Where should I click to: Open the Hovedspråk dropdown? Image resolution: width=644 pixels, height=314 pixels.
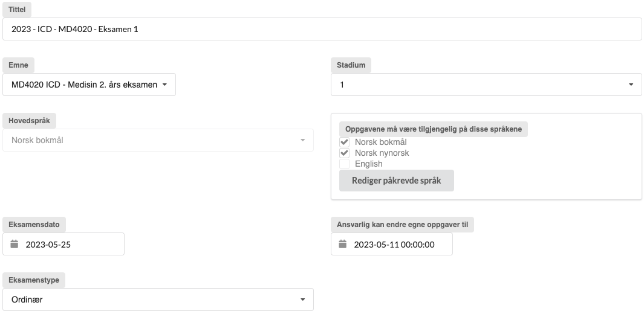[158, 140]
